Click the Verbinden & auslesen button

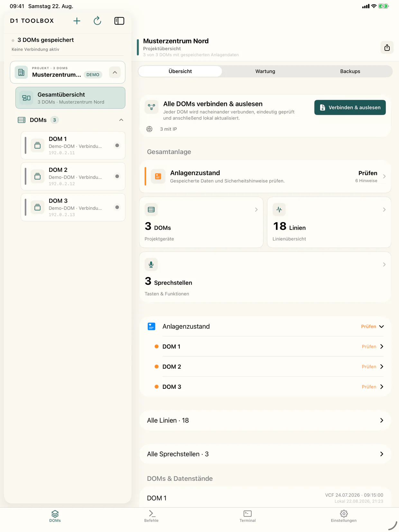tap(350, 107)
